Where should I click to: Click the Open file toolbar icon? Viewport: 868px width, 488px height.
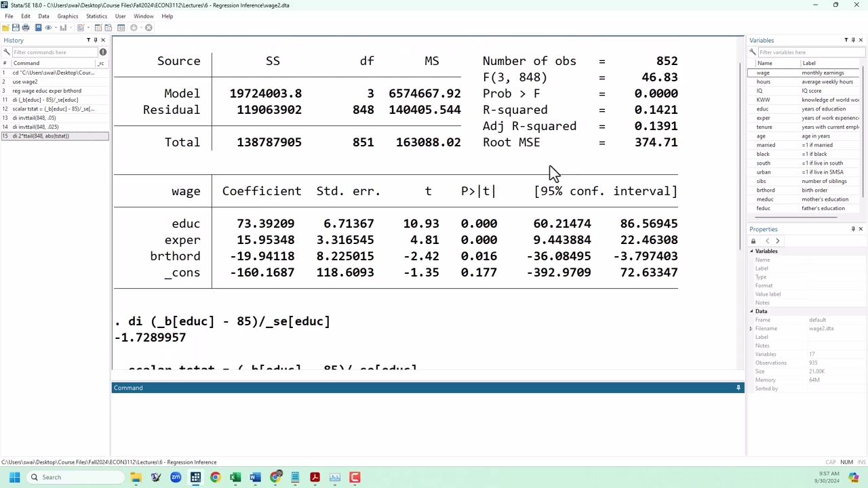click(x=5, y=28)
